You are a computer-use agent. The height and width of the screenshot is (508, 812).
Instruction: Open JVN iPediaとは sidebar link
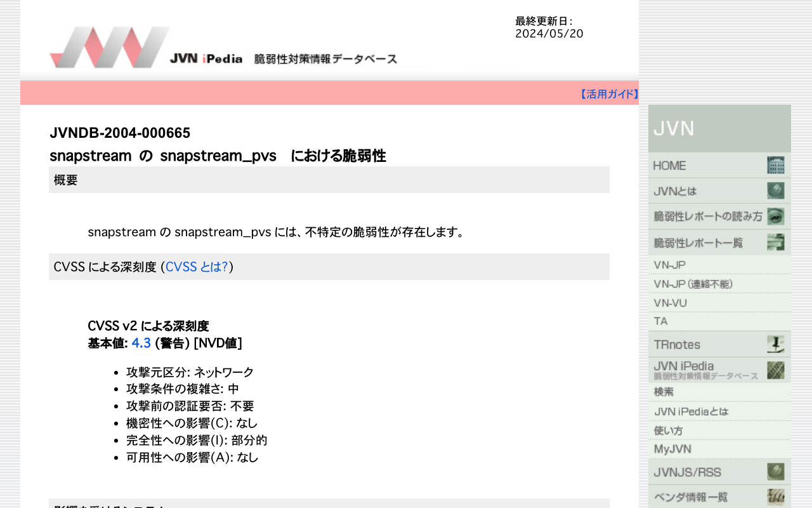(719, 411)
